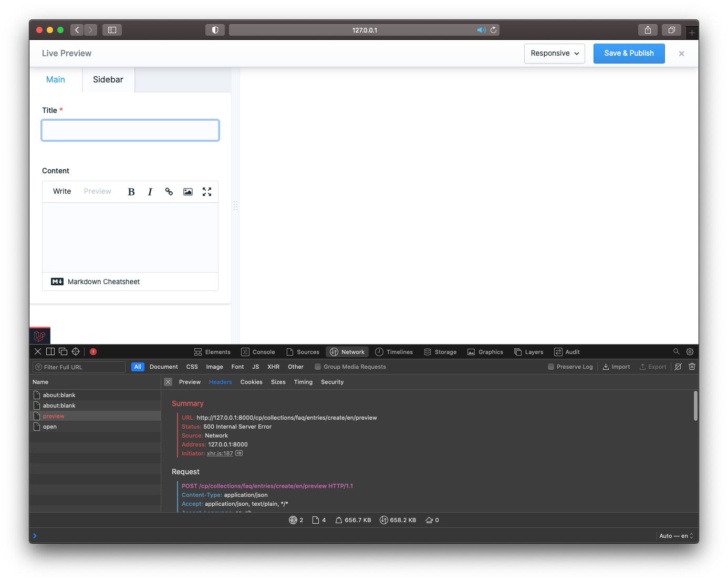Open the Audit inspector tab

(x=567, y=352)
